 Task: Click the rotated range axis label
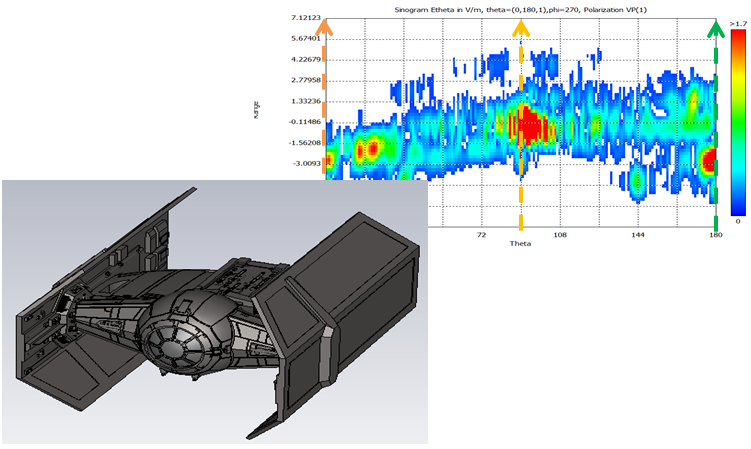[x=256, y=110]
